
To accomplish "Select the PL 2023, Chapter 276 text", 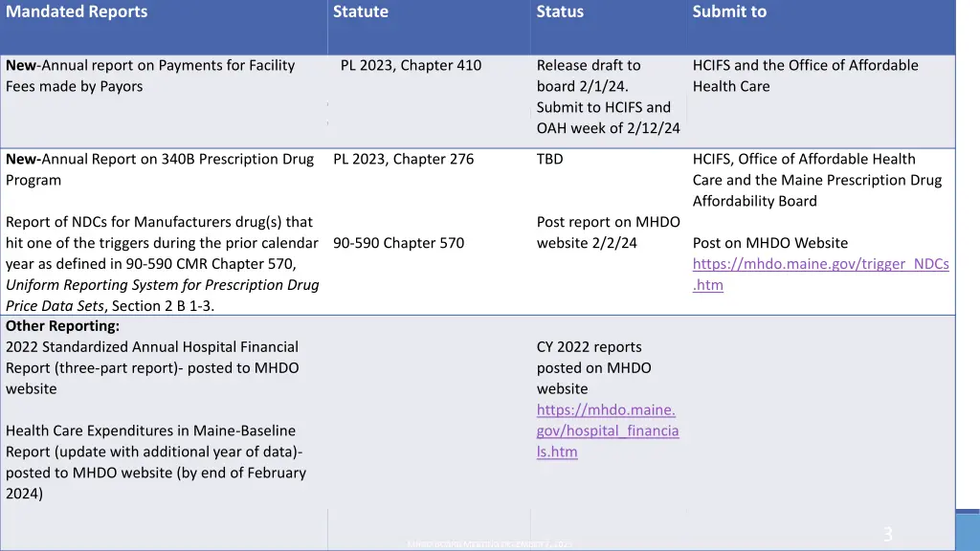I will [x=403, y=159].
